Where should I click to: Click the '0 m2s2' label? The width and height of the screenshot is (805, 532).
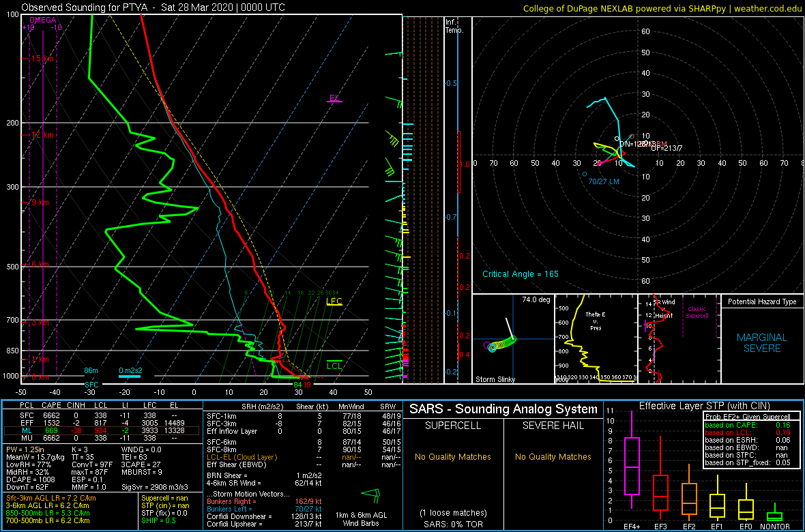point(130,370)
